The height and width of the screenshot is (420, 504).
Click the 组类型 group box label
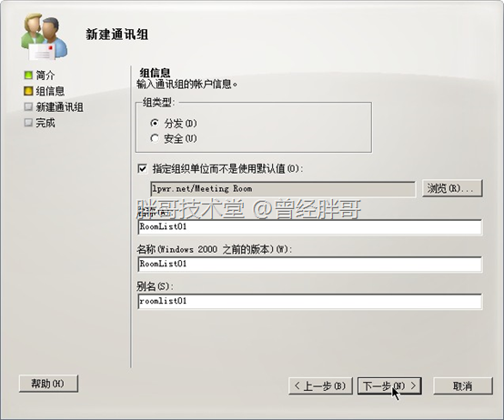coord(159,103)
